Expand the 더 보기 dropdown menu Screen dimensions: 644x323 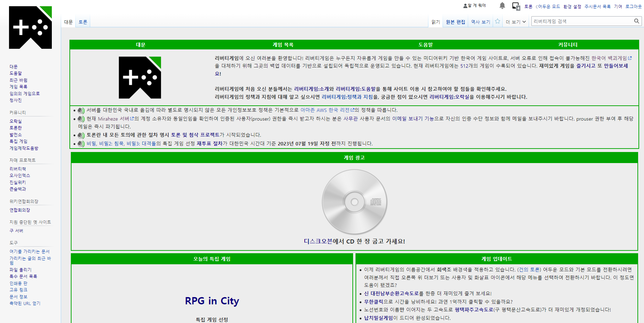point(516,22)
